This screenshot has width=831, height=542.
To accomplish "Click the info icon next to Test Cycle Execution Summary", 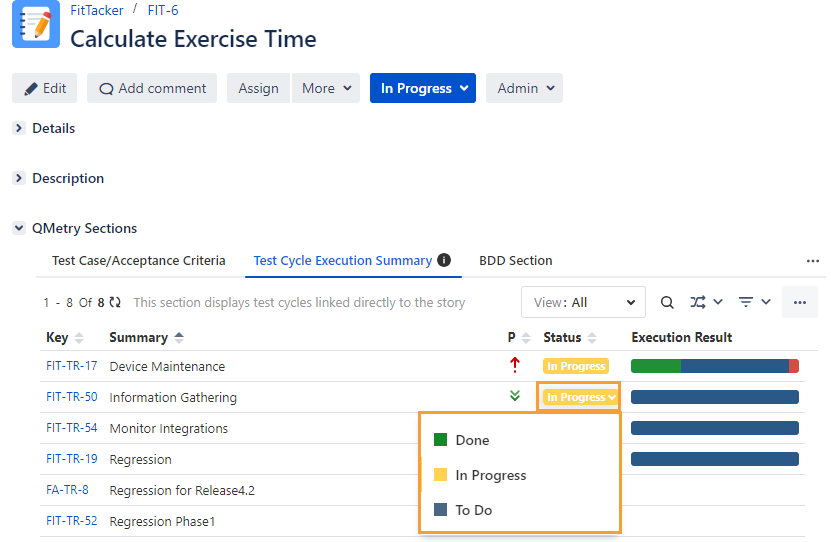I will 444,260.
